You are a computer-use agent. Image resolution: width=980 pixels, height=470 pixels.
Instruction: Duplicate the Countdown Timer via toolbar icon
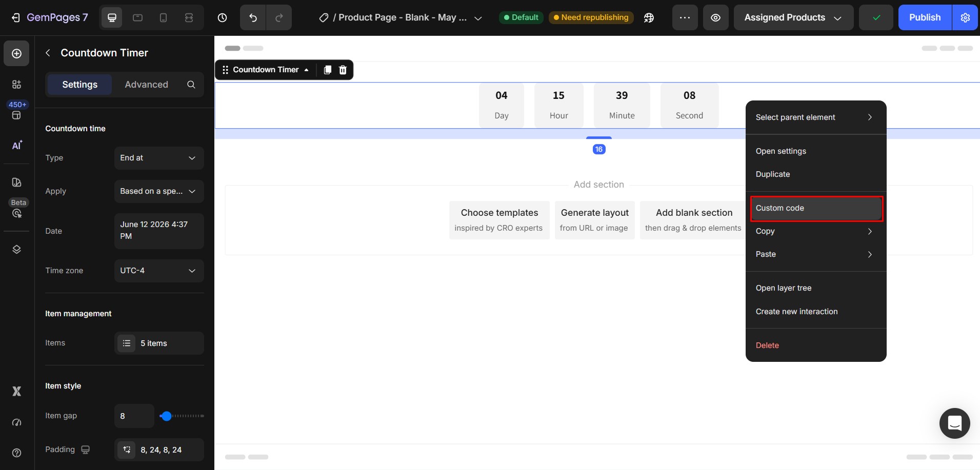point(327,70)
